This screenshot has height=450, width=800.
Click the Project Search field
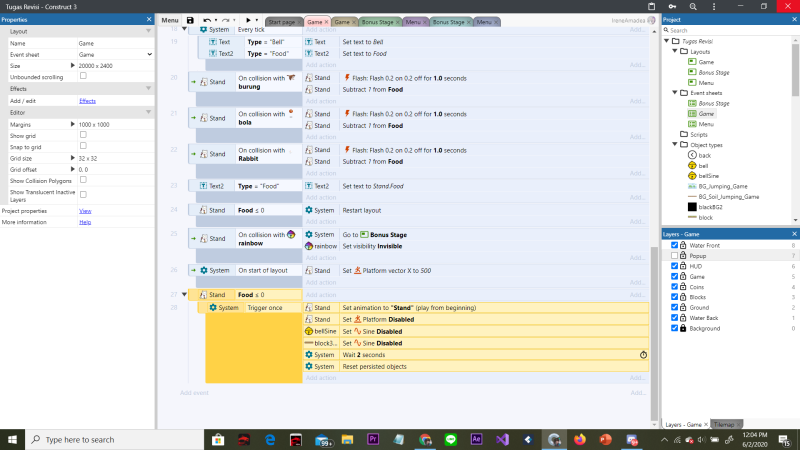tap(729, 31)
